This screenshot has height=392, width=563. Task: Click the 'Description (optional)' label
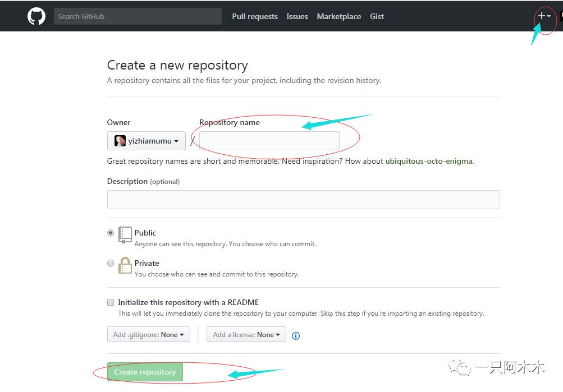[x=143, y=182]
